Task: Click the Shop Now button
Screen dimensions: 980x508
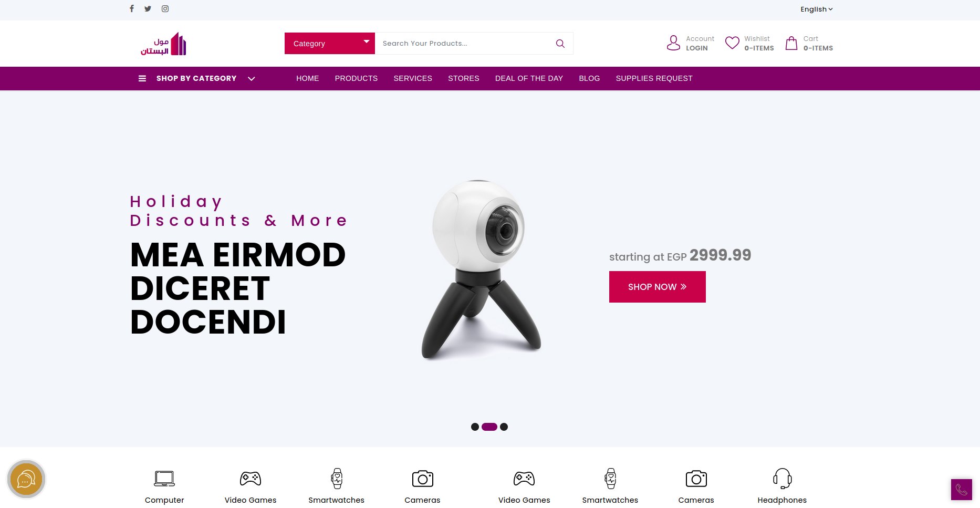Action: pos(658,287)
